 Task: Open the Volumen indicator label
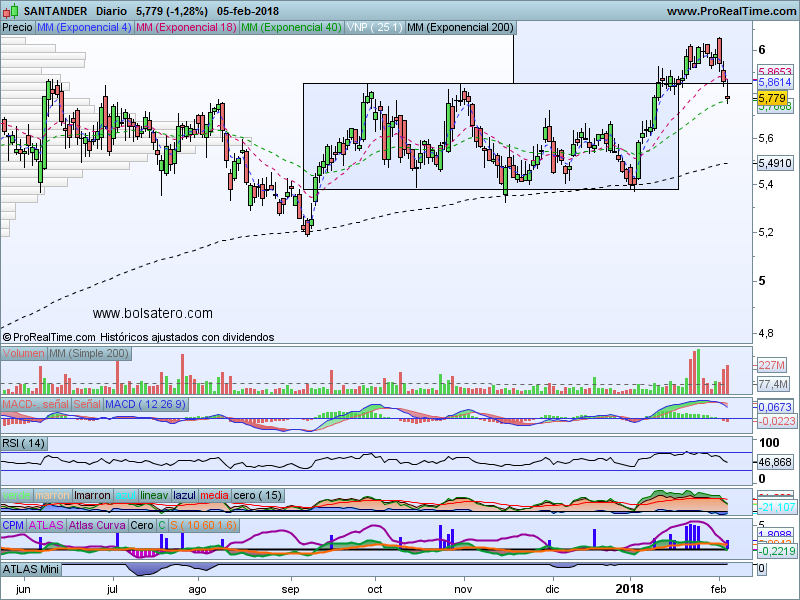(24, 354)
